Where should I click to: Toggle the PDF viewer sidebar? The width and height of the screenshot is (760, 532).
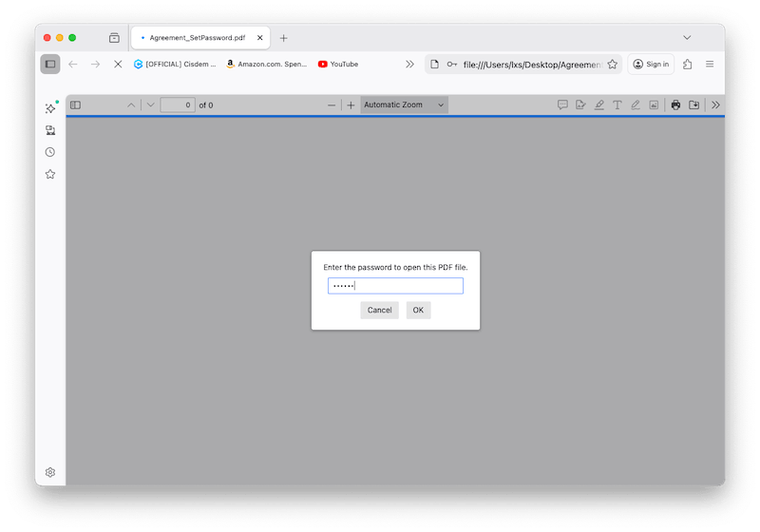[75, 105]
